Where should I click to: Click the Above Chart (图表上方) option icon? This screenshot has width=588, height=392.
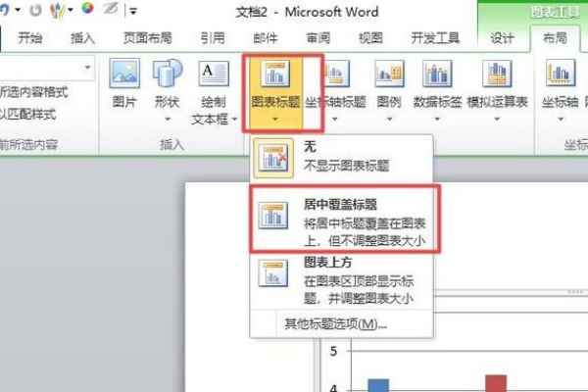[273, 273]
